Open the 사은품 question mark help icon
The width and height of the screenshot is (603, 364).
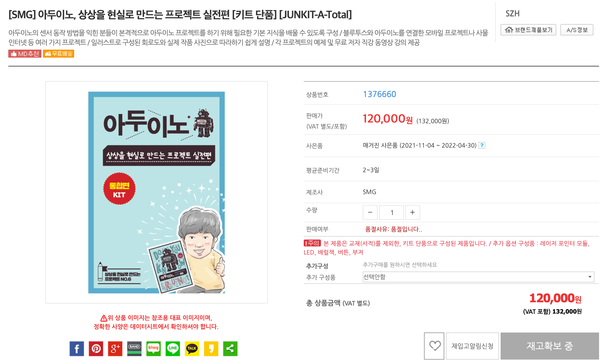click(482, 145)
